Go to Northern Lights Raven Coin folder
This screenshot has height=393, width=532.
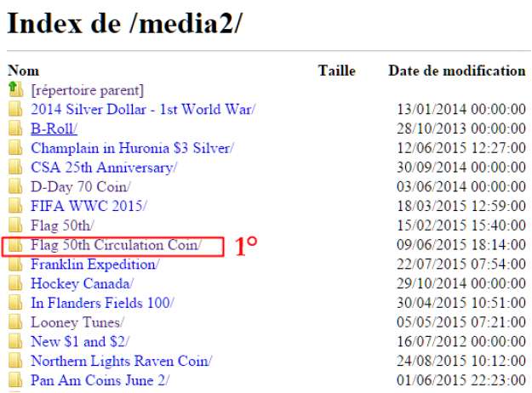tap(121, 362)
